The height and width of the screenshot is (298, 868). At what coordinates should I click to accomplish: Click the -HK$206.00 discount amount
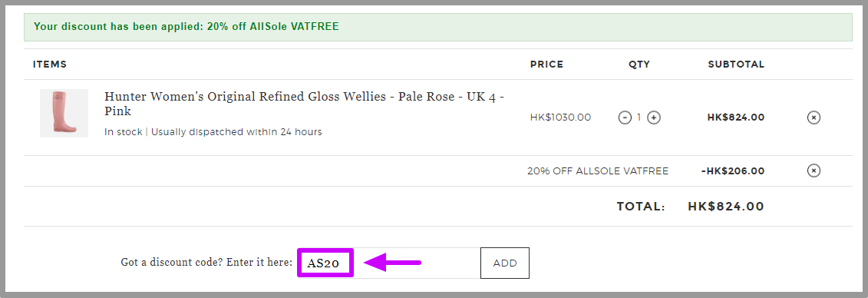732,171
